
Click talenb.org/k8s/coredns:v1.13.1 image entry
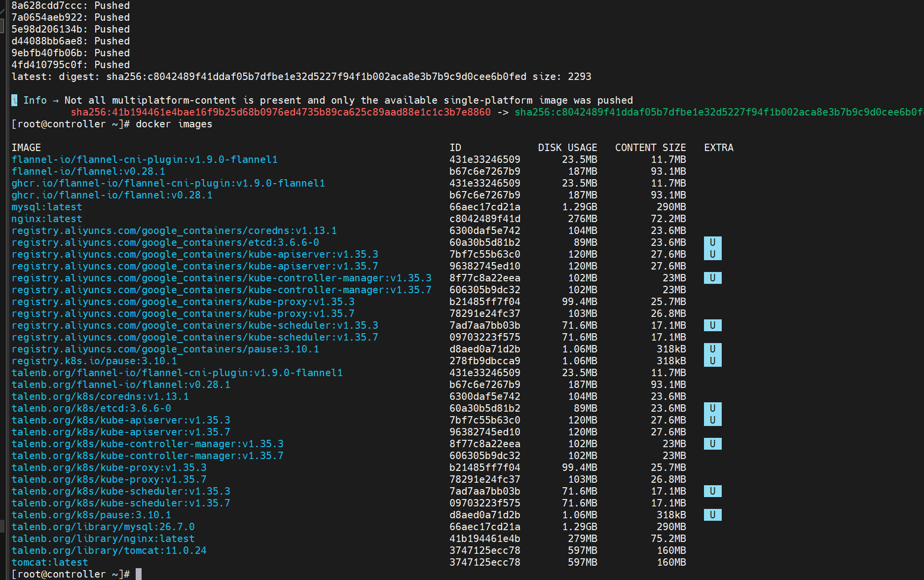coord(100,396)
